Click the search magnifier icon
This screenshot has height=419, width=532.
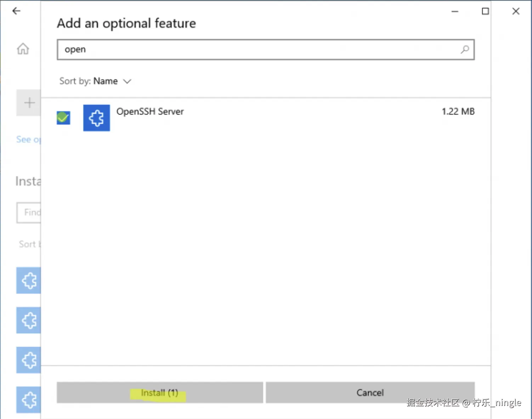click(x=465, y=50)
